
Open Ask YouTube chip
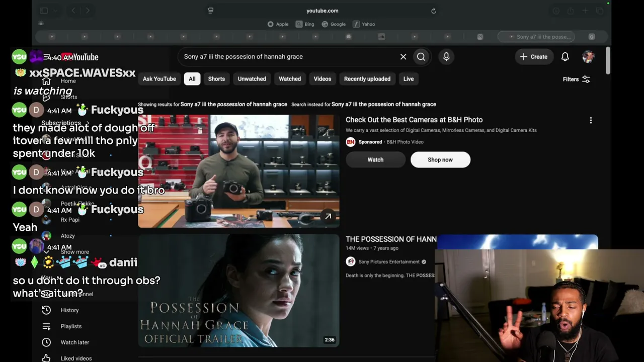[x=159, y=79]
